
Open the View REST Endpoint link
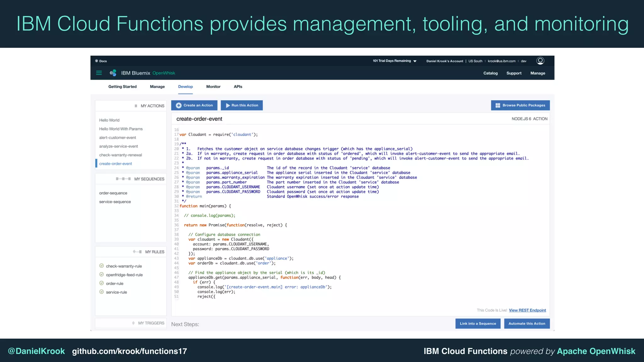pos(527,310)
